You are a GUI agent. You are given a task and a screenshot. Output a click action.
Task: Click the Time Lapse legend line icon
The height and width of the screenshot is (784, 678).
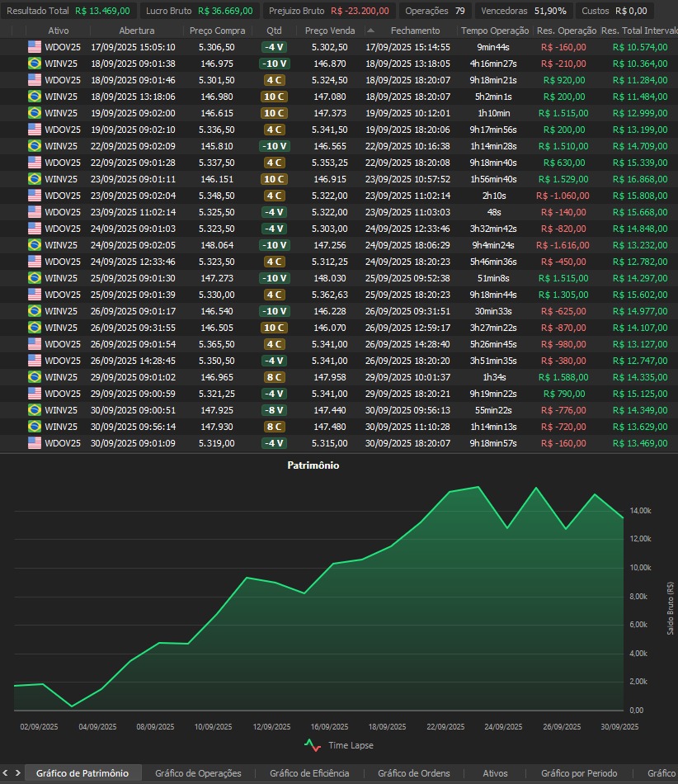click(313, 744)
